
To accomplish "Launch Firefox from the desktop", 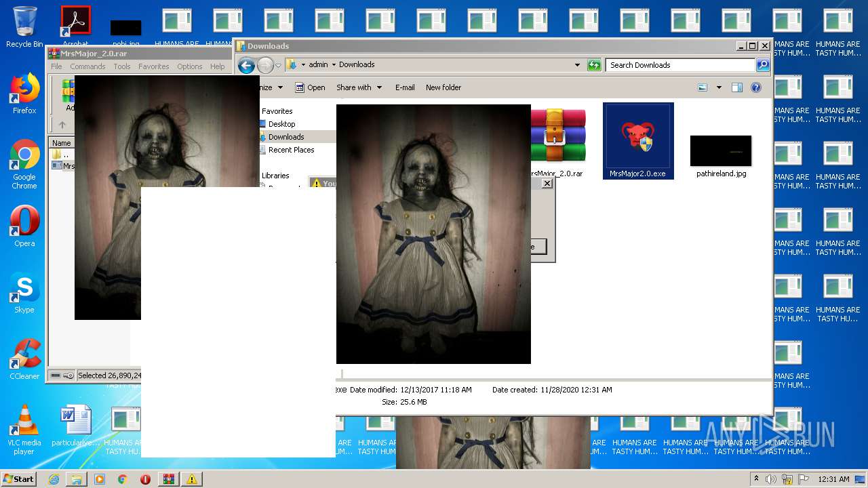I will (x=24, y=94).
